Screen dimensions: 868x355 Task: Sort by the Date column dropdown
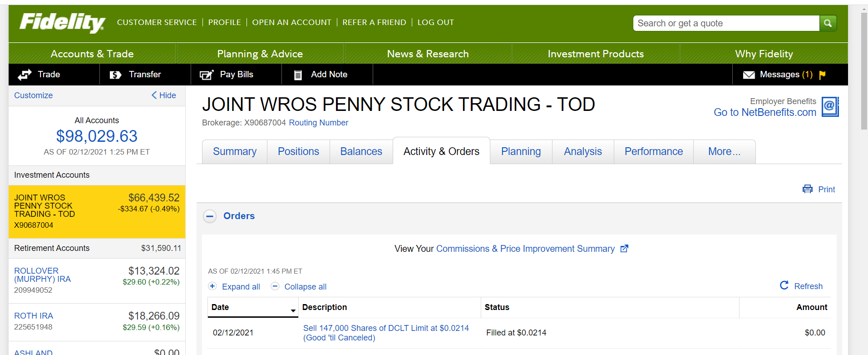click(293, 310)
